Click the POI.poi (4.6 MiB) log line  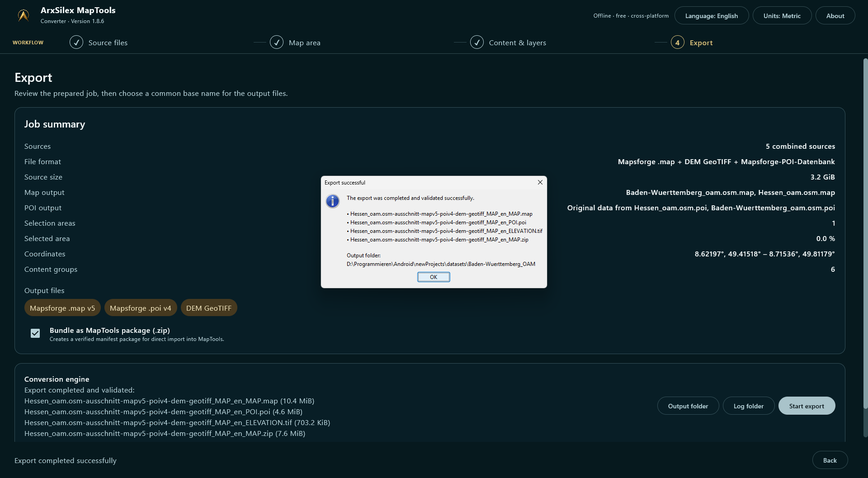pos(163,412)
